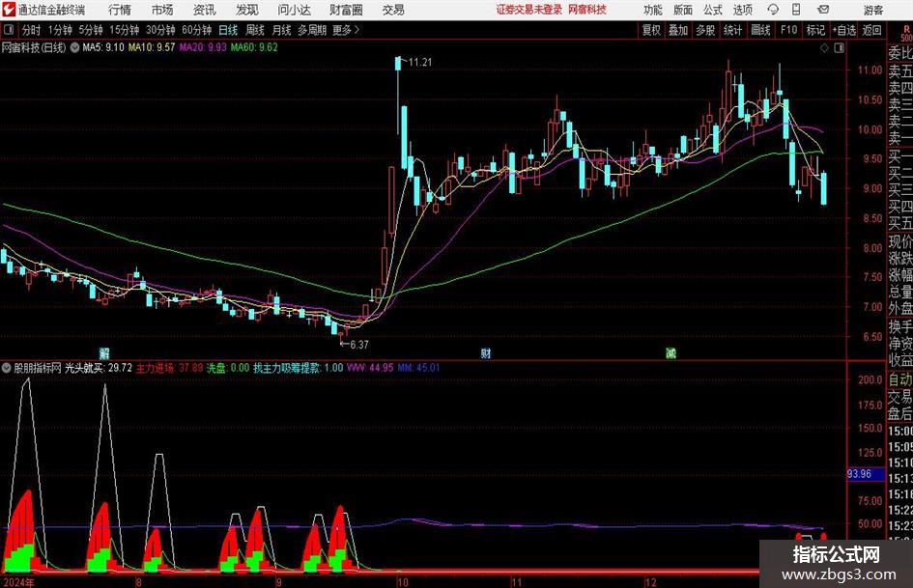The width and height of the screenshot is (913, 588).
Task: Click the MA60: 9.62 value
Action: (x=254, y=47)
